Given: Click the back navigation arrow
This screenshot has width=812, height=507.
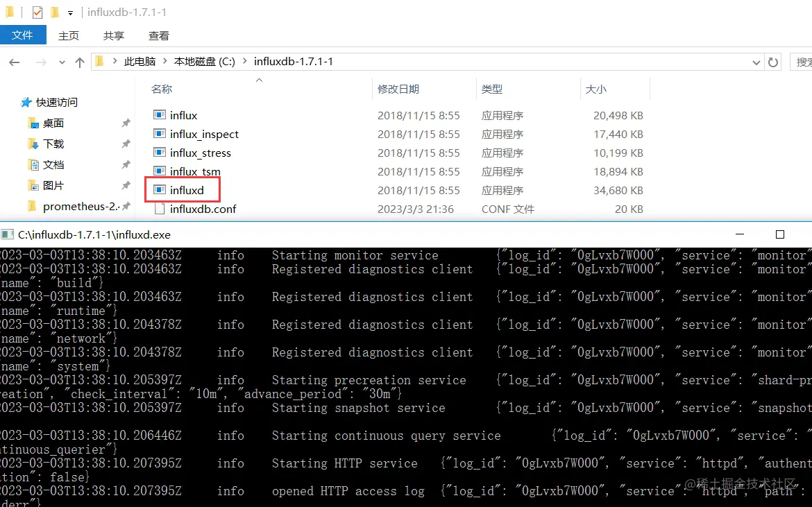Looking at the screenshot, I should (15, 62).
